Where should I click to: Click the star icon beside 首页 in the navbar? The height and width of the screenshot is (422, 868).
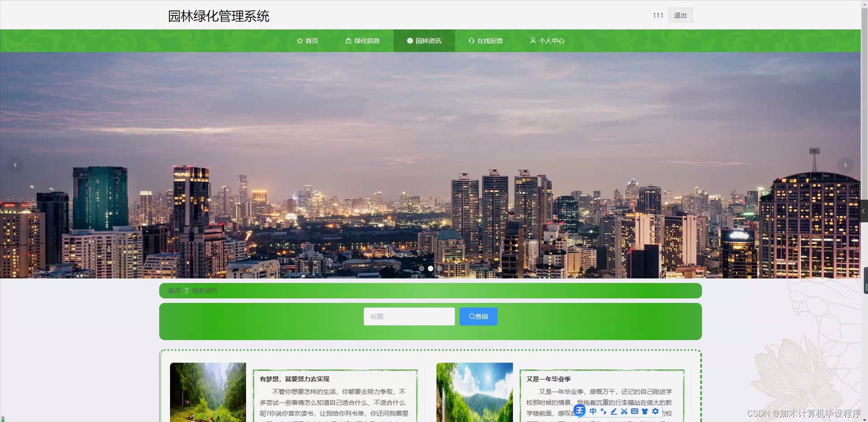click(x=299, y=41)
